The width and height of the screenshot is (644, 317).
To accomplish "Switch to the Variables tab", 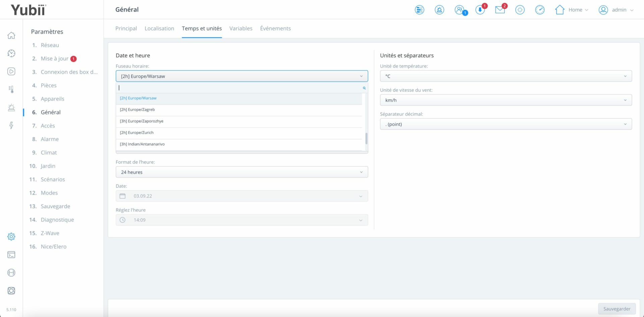I will pyautogui.click(x=241, y=29).
